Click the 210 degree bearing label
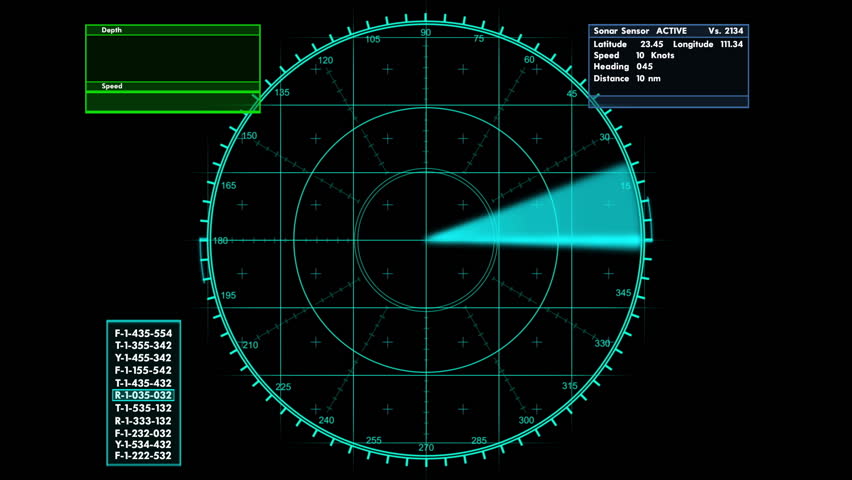This screenshot has height=480, width=852. [x=250, y=345]
